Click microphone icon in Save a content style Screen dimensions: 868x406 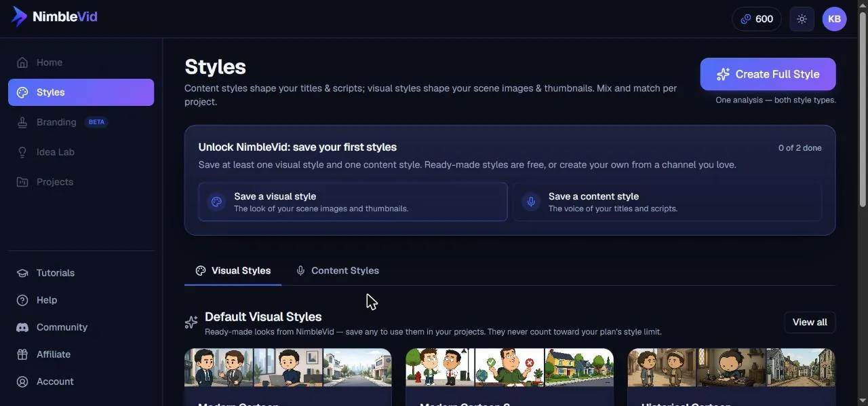[531, 202]
